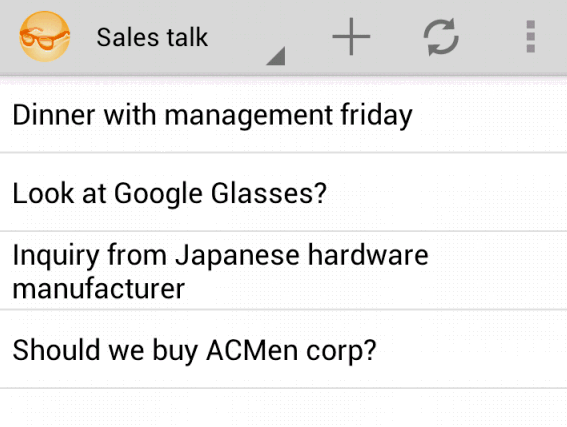Image resolution: width=567 pixels, height=427 pixels.
Task: Sync notes using the refresh arrows icon
Action: tap(441, 37)
